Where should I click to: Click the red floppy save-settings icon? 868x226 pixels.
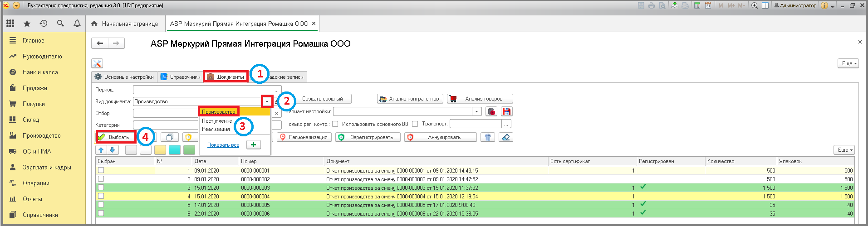[507, 111]
